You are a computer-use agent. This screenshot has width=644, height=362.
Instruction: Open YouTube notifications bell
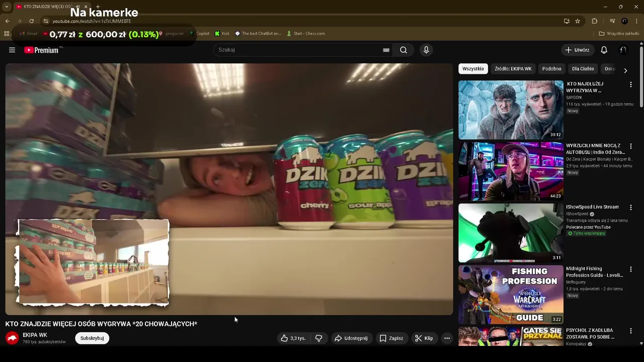604,50
